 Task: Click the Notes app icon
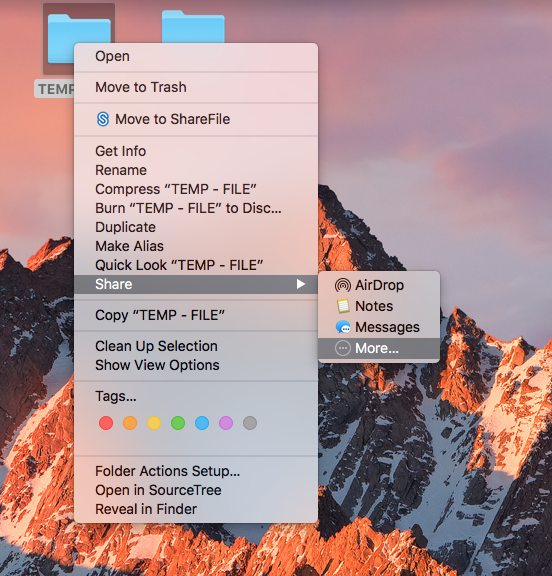[x=343, y=306]
